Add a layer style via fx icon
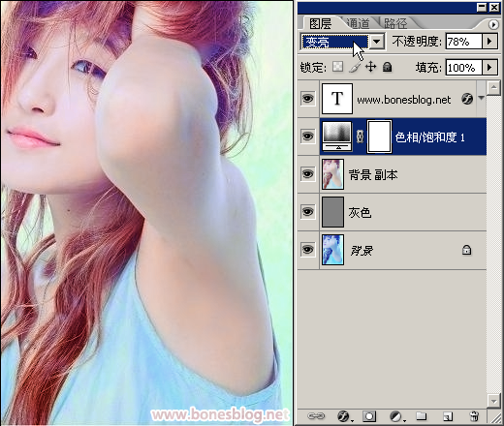 pos(344,416)
